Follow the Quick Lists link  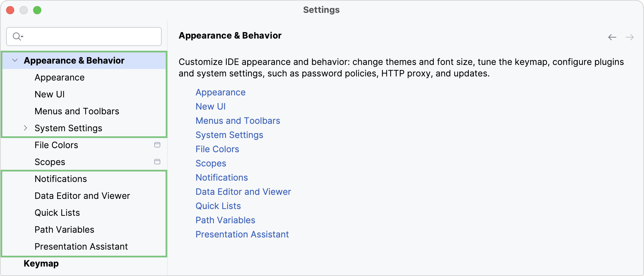click(x=218, y=206)
